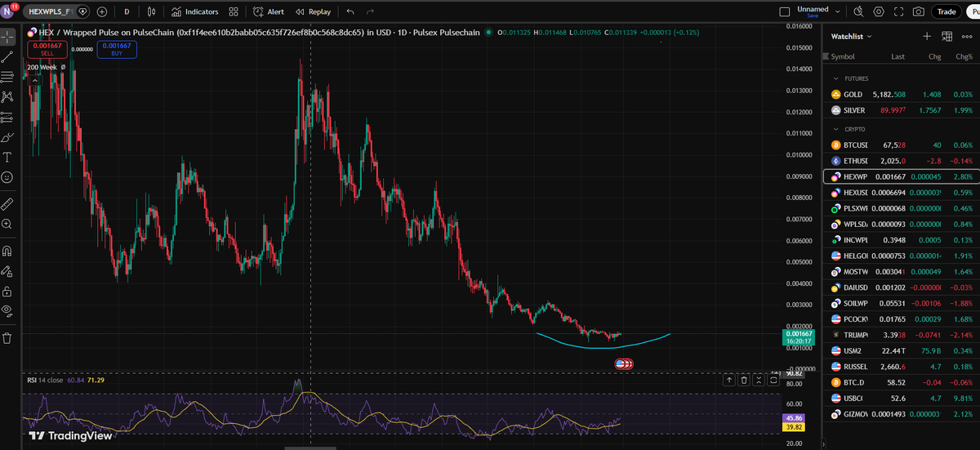Open the quick search icon
The width and height of the screenshot is (980, 450).
[858, 11]
